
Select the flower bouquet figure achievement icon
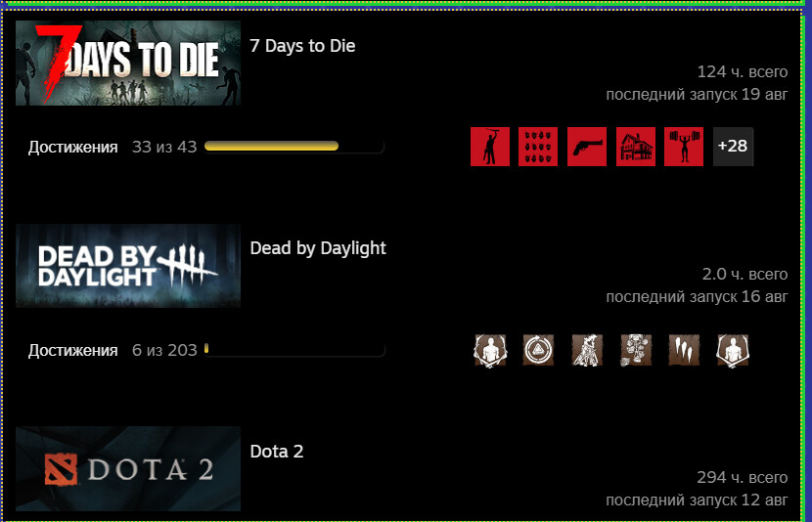click(x=635, y=350)
